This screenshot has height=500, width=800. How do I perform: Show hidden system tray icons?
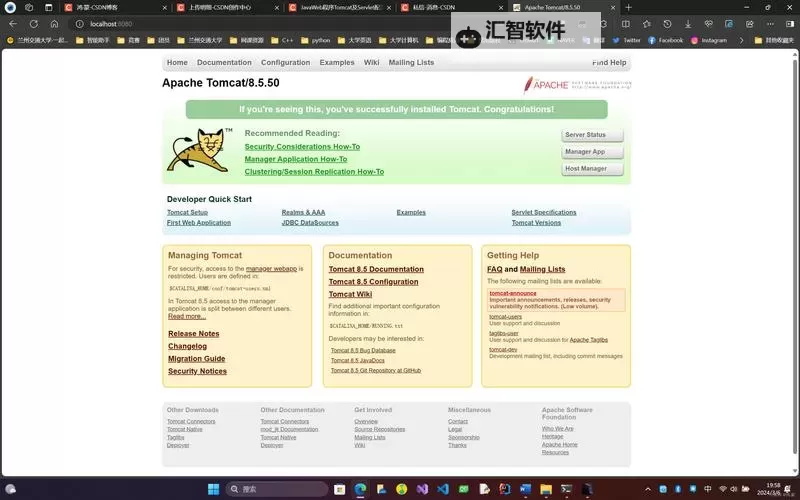pos(647,489)
